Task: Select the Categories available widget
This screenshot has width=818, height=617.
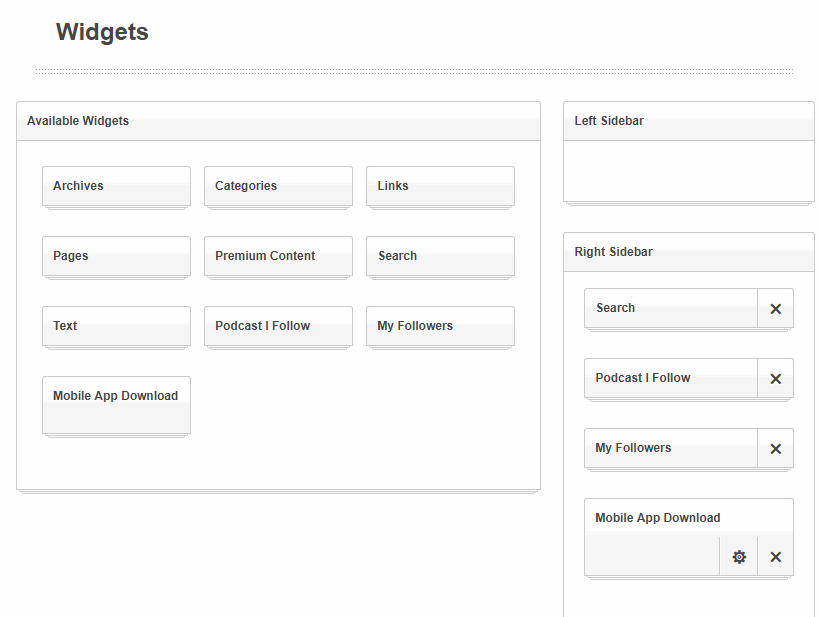Action: point(278,186)
